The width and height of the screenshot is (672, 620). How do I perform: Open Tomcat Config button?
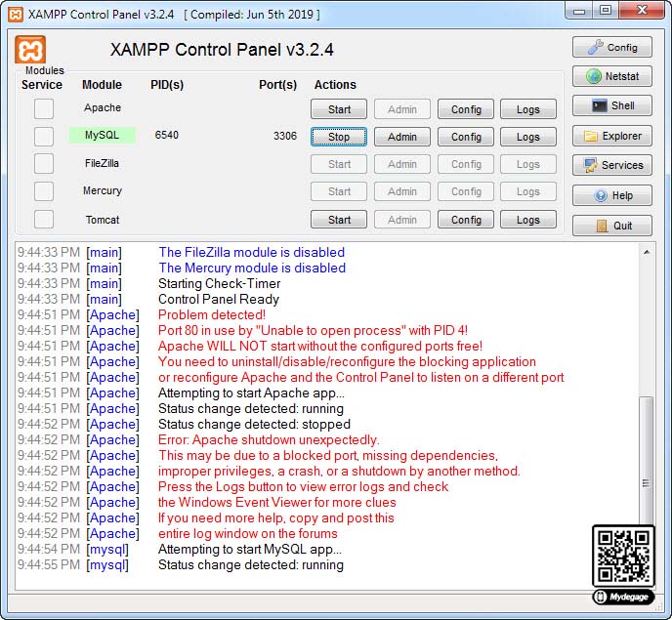coord(466,220)
